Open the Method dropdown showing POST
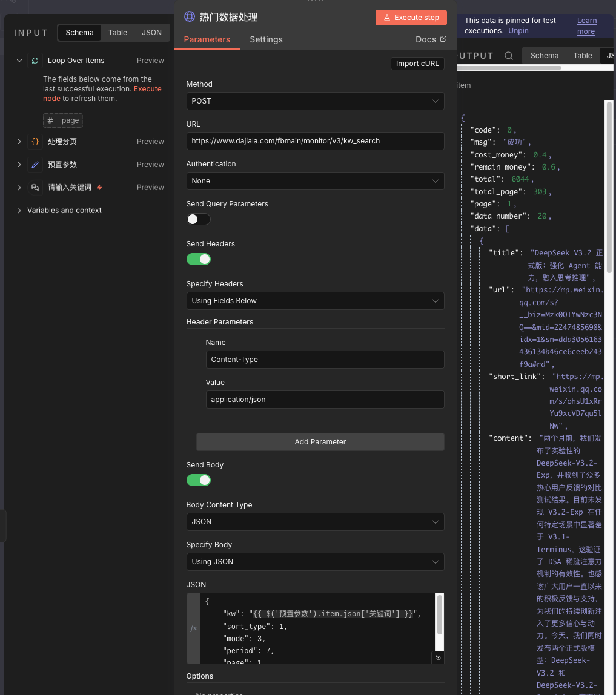This screenshot has height=695, width=616. click(x=316, y=101)
